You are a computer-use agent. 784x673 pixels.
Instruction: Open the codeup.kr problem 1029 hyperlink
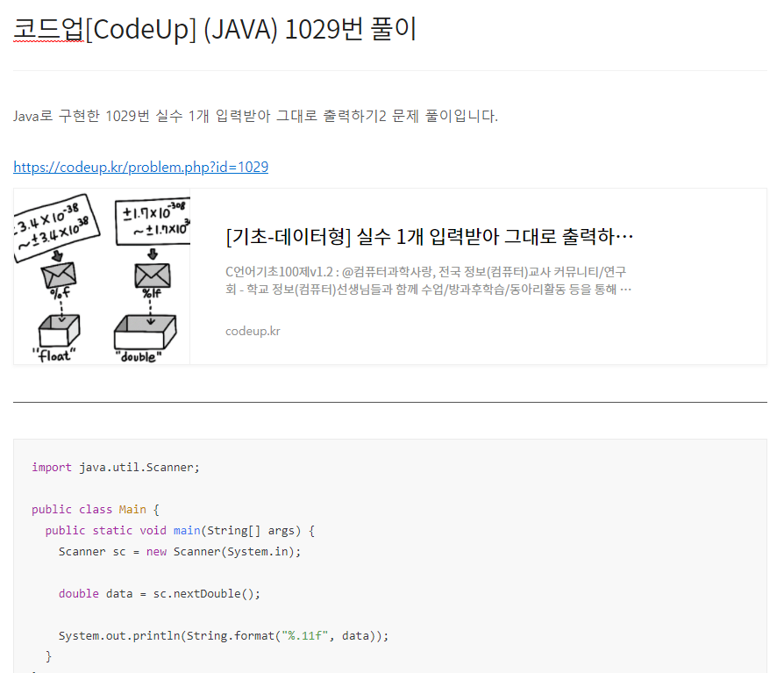coord(140,167)
